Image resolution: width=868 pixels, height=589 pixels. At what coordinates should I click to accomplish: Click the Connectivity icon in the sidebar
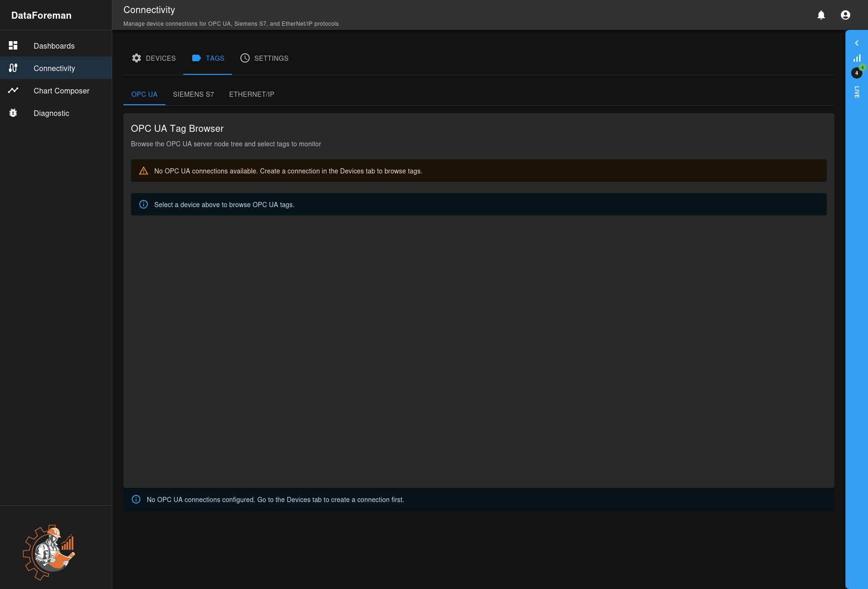tap(13, 68)
